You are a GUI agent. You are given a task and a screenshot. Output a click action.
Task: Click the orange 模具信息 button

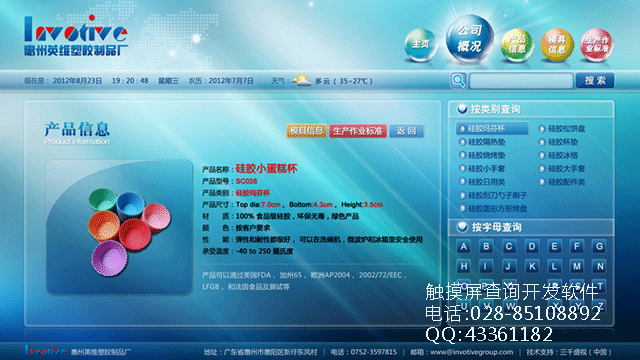306,131
